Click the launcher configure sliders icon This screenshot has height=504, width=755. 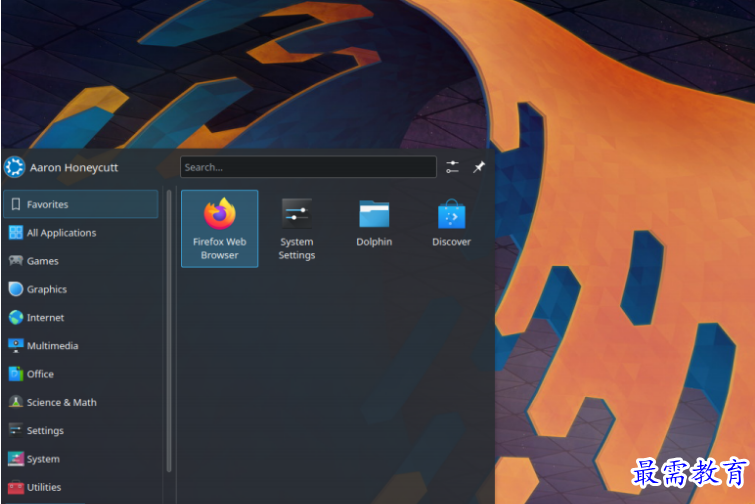452,167
